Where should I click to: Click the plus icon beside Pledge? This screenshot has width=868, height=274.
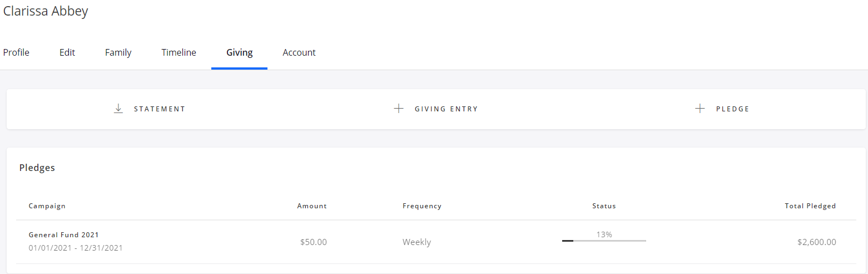point(700,109)
